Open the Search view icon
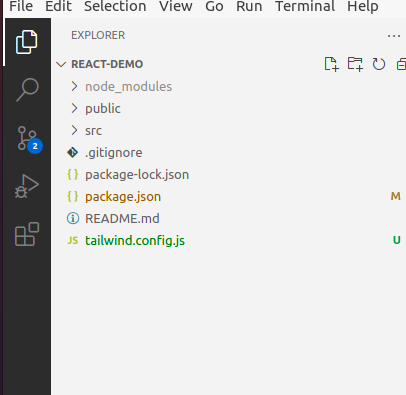This screenshot has height=395, width=406. click(27, 89)
